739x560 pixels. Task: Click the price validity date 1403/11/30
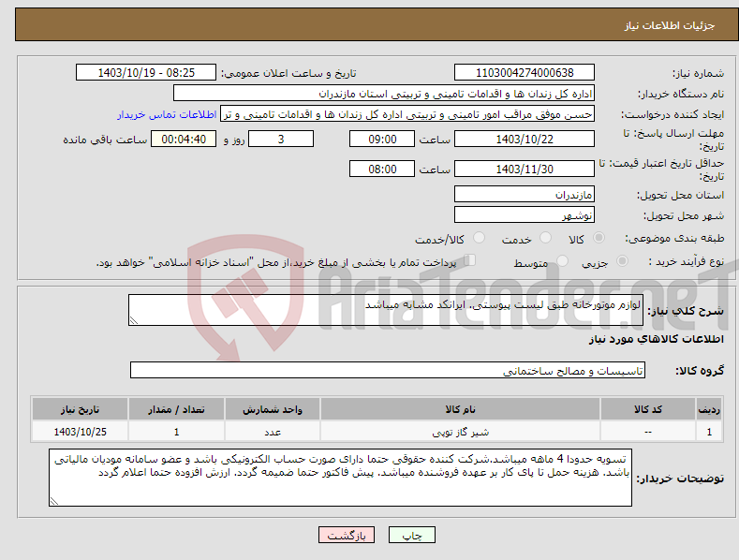point(525,169)
